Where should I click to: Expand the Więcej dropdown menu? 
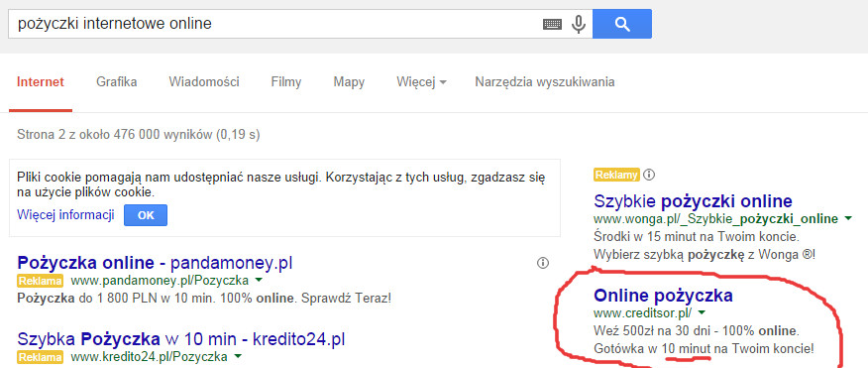(x=422, y=82)
